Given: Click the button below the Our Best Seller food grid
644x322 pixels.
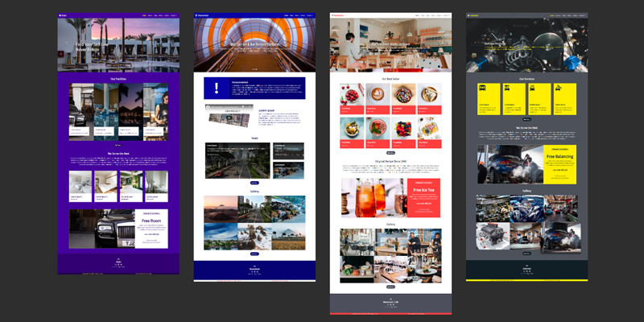Looking at the screenshot, I should pyautogui.click(x=390, y=153).
